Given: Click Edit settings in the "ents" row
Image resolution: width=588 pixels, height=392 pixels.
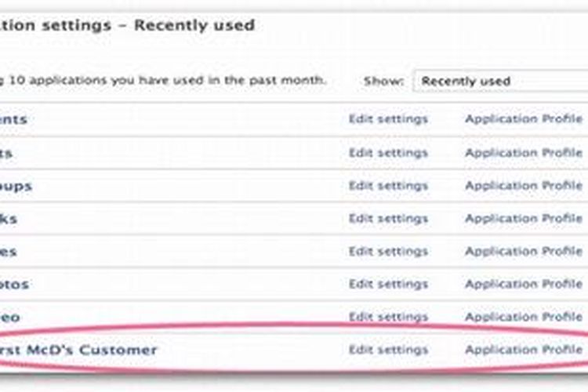Looking at the screenshot, I should [x=388, y=119].
